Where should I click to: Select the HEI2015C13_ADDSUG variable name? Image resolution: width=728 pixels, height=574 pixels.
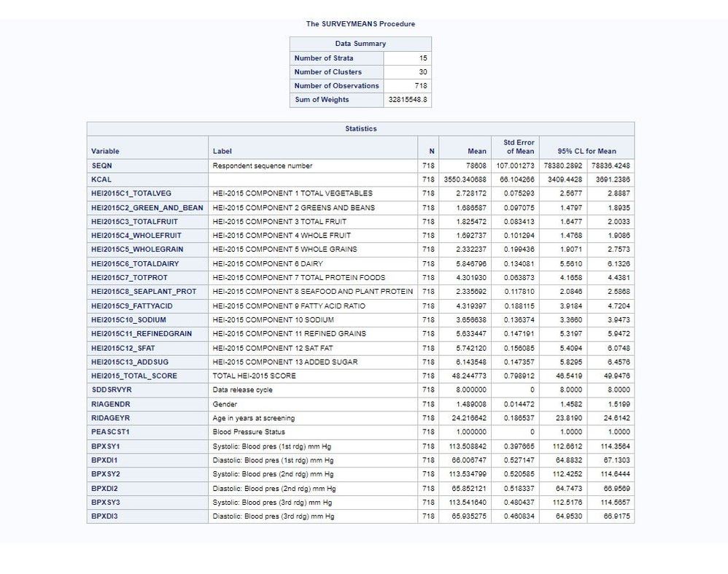130,362
